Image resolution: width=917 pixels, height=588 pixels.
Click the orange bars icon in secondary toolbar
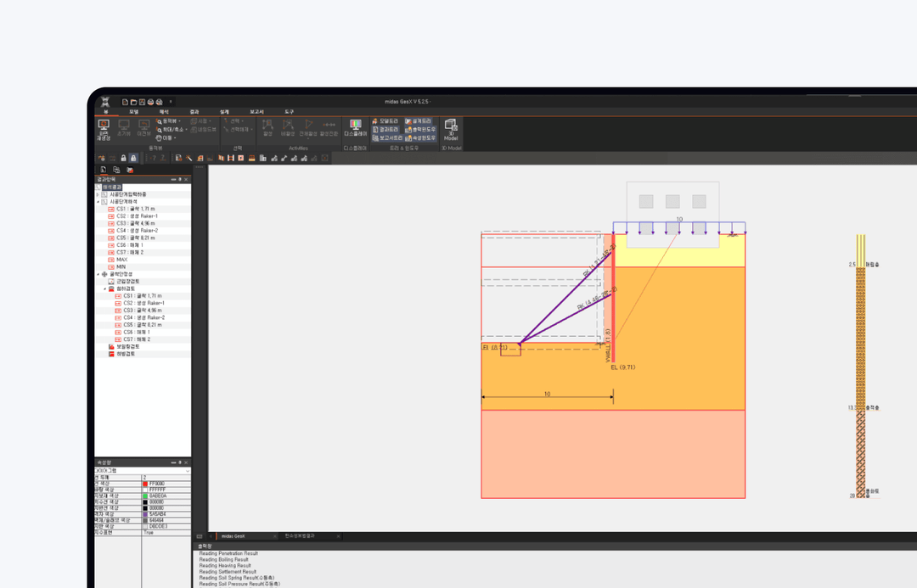pos(252,159)
